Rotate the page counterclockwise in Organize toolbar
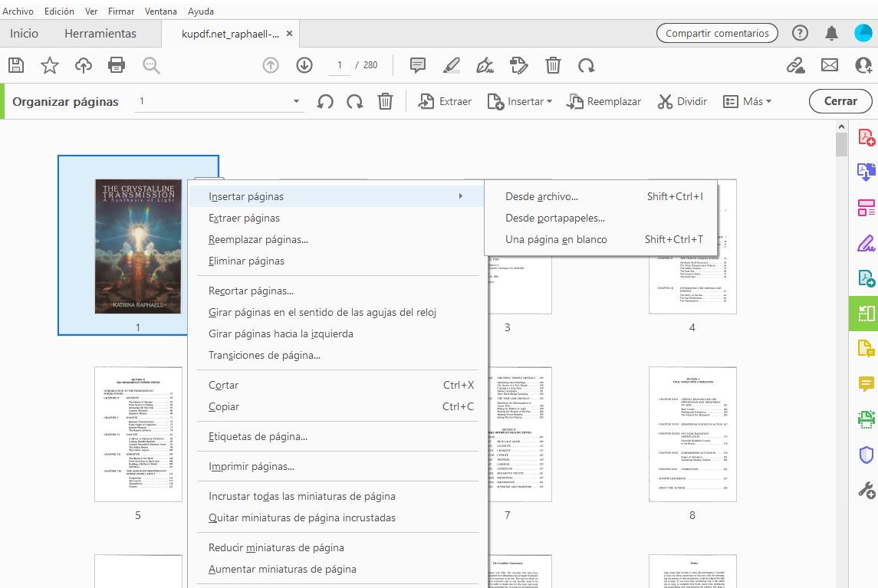Viewport: 878px width, 588px height. (324, 100)
